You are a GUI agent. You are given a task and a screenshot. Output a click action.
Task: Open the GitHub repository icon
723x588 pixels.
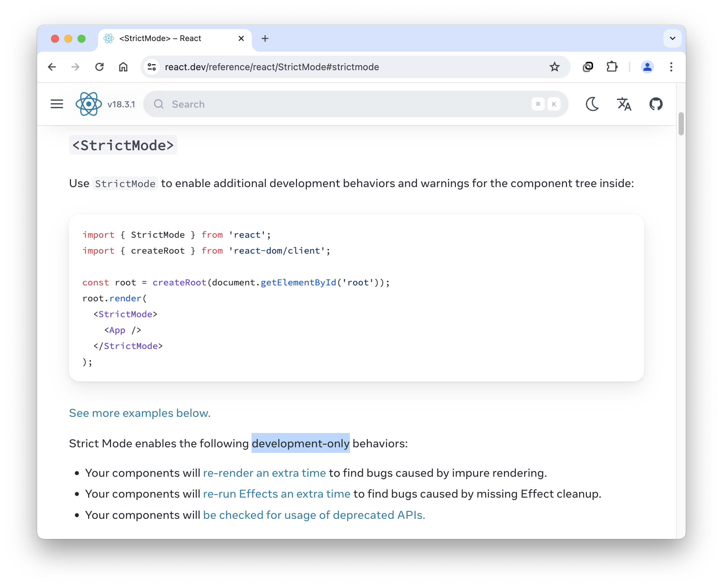pyautogui.click(x=655, y=104)
